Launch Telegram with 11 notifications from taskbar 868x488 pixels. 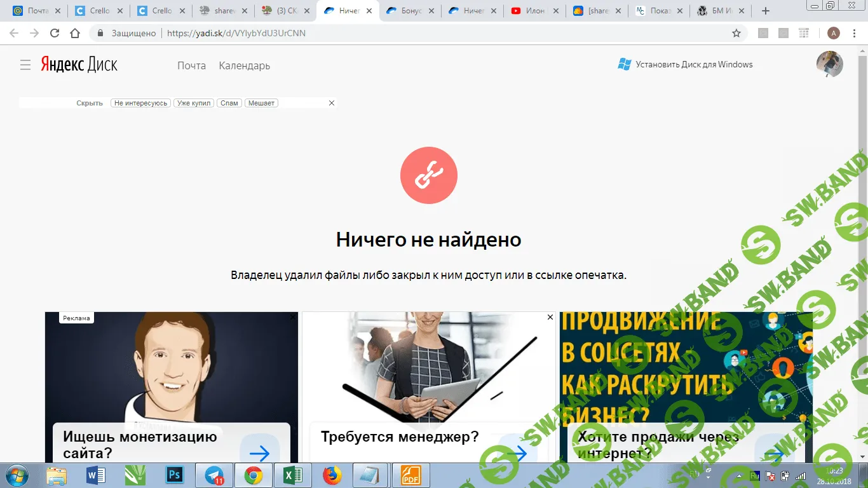pos(214,475)
